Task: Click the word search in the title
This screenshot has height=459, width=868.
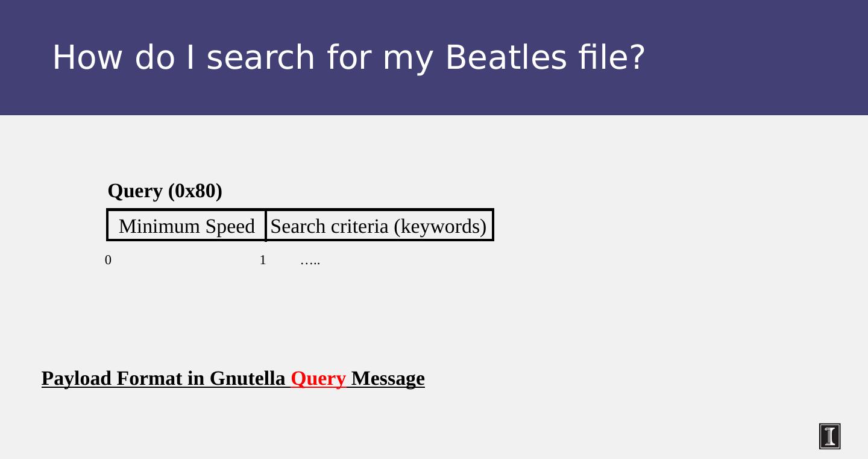Action: [260, 58]
